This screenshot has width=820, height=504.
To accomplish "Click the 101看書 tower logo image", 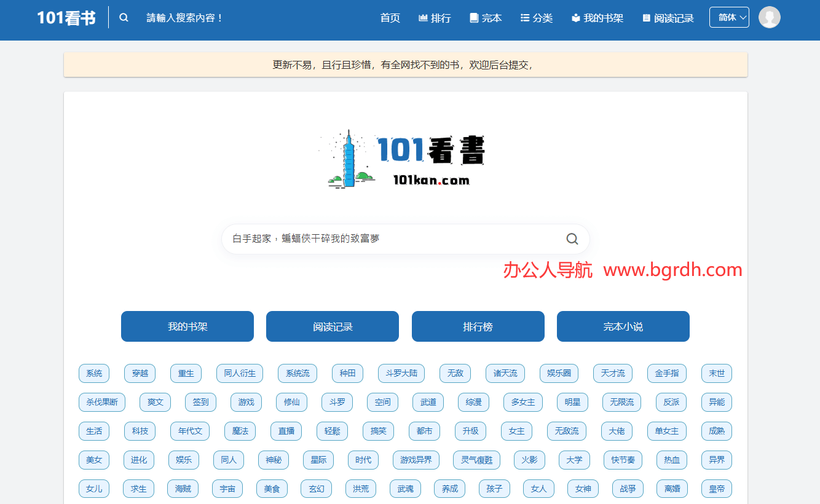I will click(x=403, y=158).
